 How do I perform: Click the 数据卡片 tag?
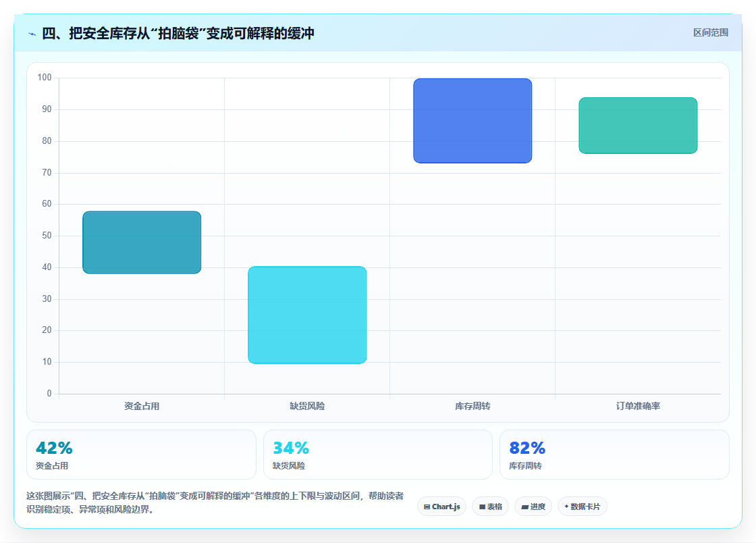click(583, 507)
